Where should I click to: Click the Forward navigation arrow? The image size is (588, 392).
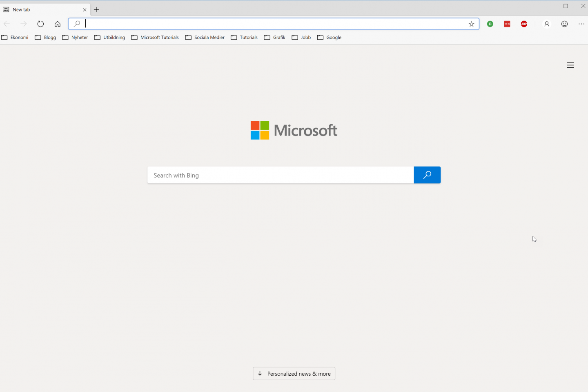24,24
